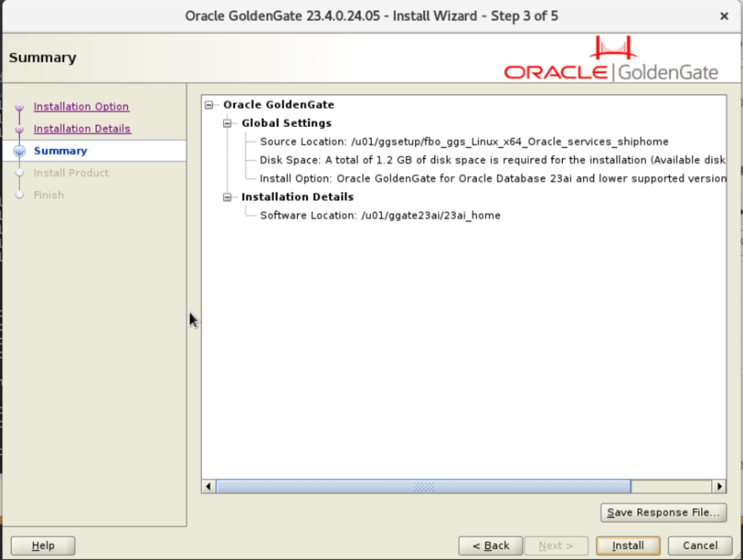Viewport: 743px width, 560px height.
Task: Select the Summary step in sidebar
Action: coord(60,151)
